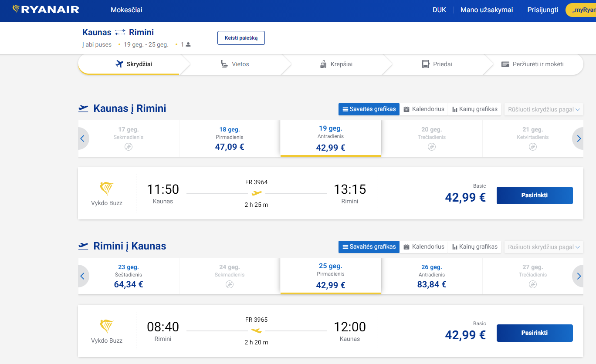Go to the Krepšiai step tab
The height and width of the screenshot is (364, 596).
[336, 64]
